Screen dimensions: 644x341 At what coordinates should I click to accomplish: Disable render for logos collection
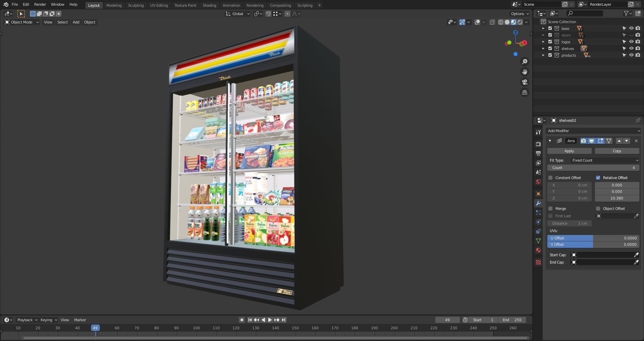[x=638, y=42]
